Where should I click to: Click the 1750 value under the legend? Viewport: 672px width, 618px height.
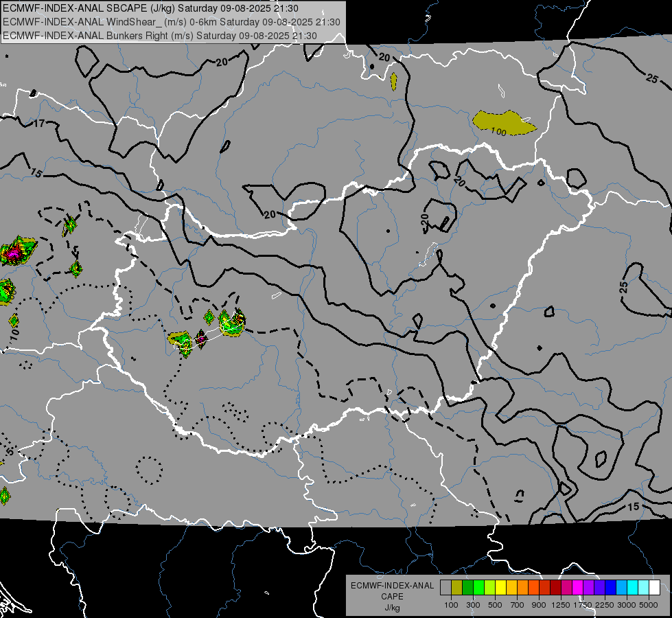click(583, 605)
